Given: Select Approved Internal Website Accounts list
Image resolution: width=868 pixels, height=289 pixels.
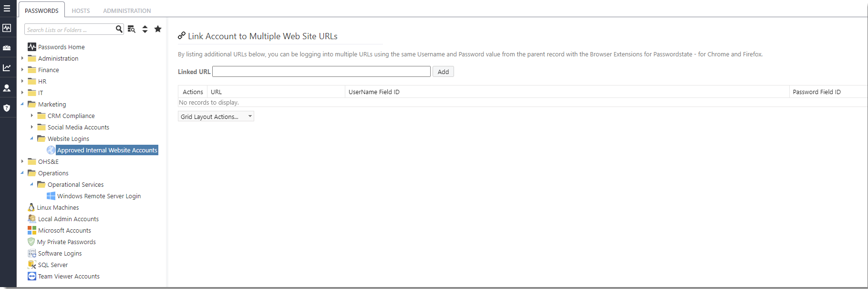Looking at the screenshot, I should [107, 150].
